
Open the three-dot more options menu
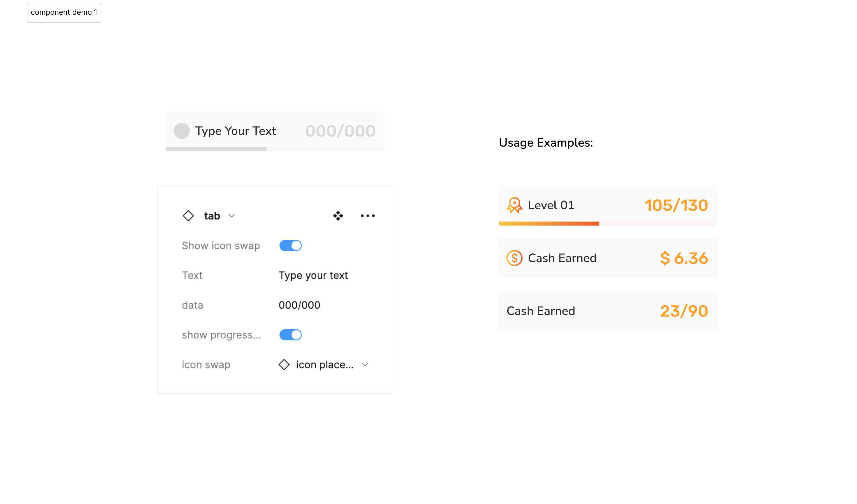(368, 216)
